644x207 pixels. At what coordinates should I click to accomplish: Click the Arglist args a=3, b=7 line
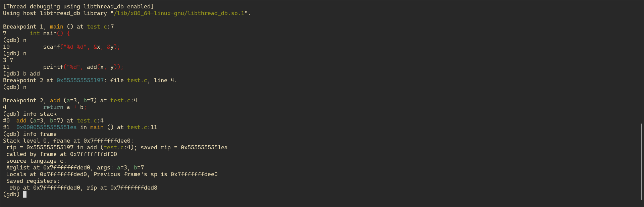point(75,167)
